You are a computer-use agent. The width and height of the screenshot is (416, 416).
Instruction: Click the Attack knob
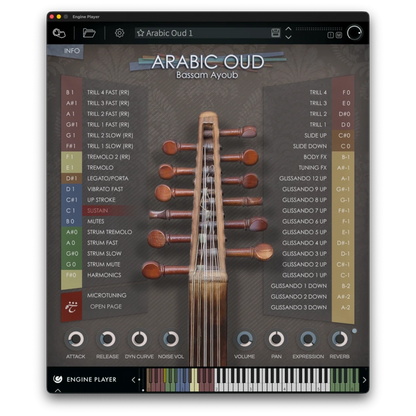[76, 339]
